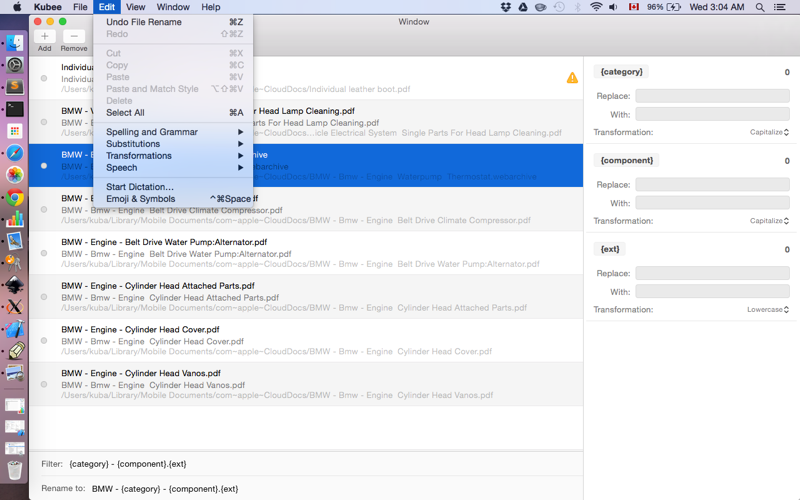Open Time Machine menu bar icon
Screen dimensions: 800x500
(559, 7)
